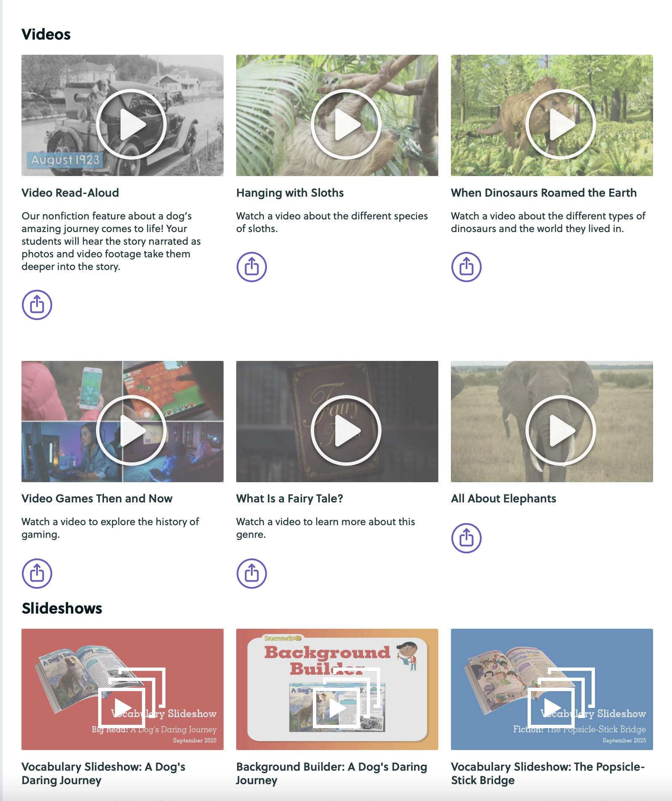The height and width of the screenshot is (801, 672).
Task: Click the Video Read-Aloud title link
Action: point(70,193)
